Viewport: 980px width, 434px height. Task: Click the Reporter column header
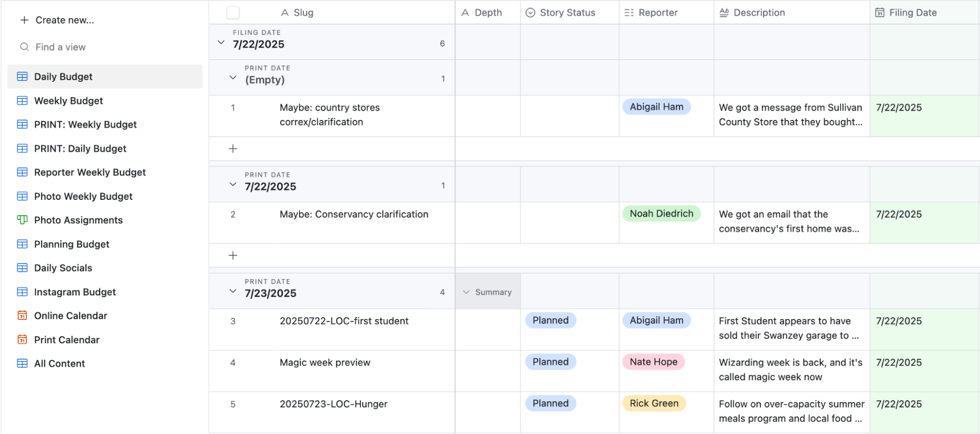pyautogui.click(x=666, y=13)
